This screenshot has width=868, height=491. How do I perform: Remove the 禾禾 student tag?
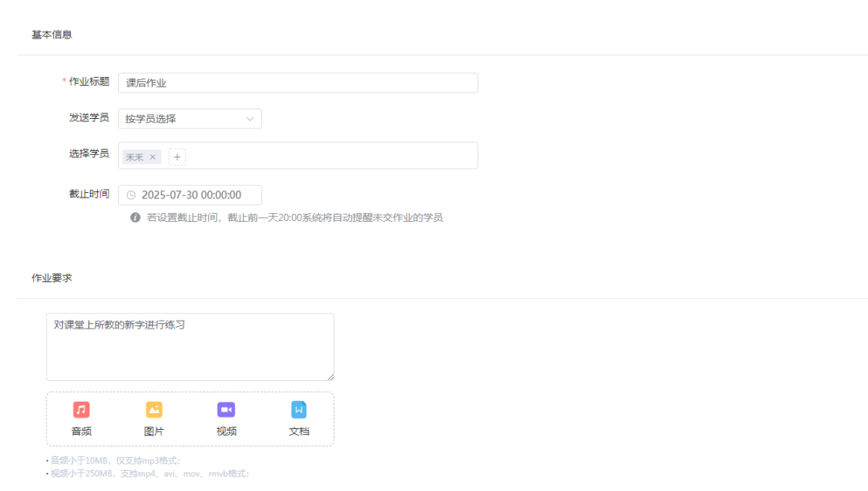point(153,158)
